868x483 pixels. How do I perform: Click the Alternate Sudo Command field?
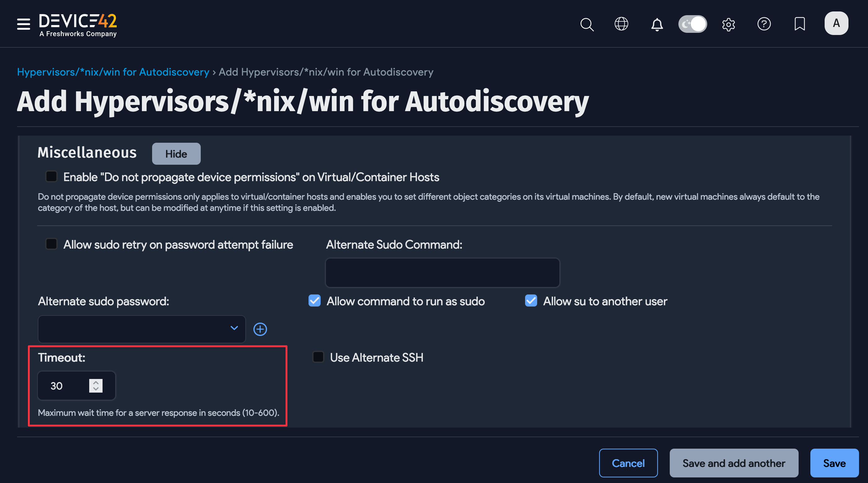(x=442, y=273)
